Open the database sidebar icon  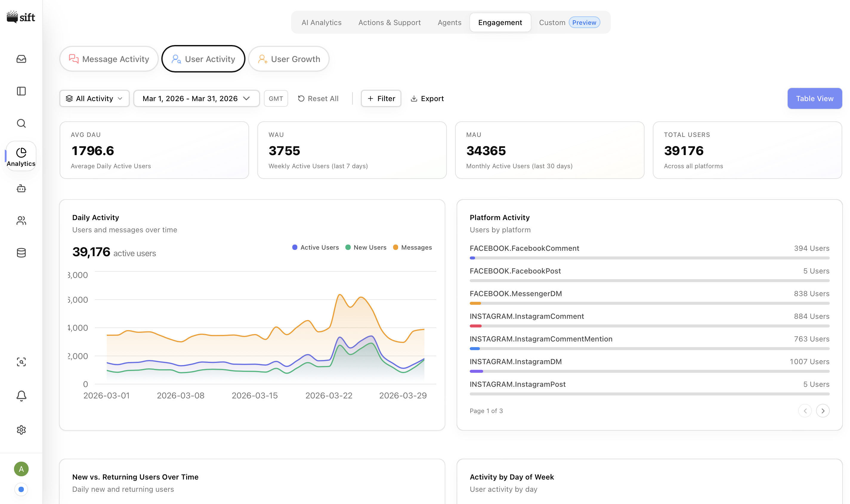(21, 253)
